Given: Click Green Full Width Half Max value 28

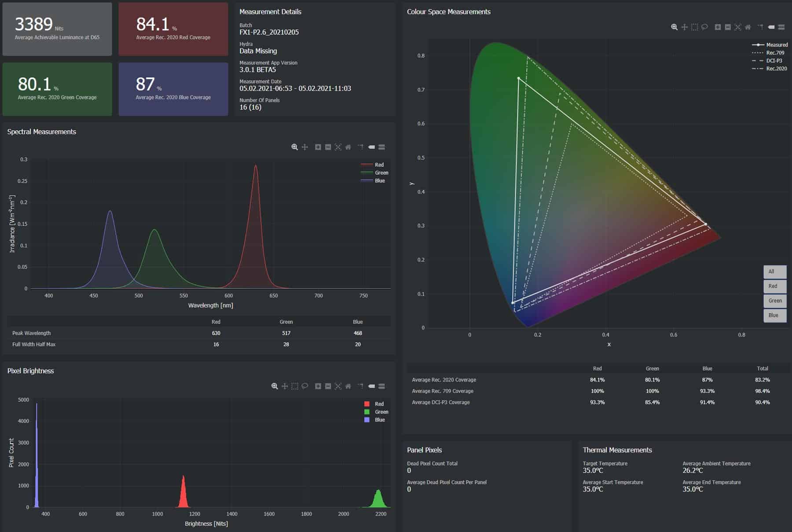Looking at the screenshot, I should point(286,345).
